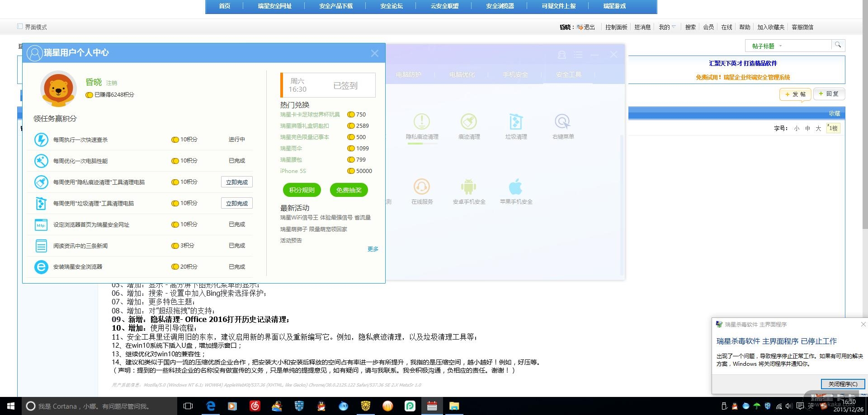
Task: Open the 在线服务 headset icon
Action: pyautogui.click(x=422, y=187)
